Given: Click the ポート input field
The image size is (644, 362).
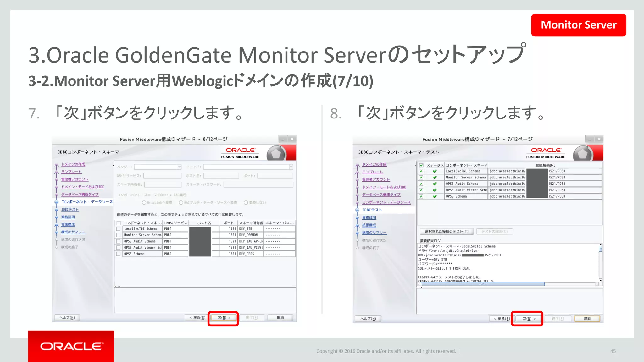Looking at the screenshot, I should pyautogui.click(x=275, y=176).
